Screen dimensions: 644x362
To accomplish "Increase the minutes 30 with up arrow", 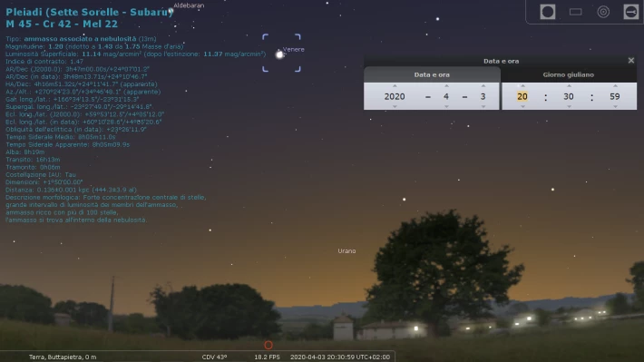I will click(x=569, y=86).
